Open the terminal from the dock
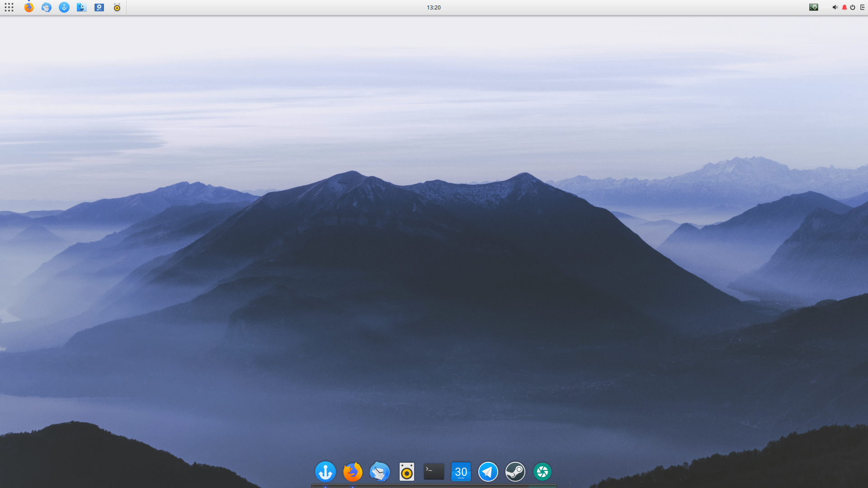Image resolution: width=868 pixels, height=488 pixels. tap(434, 472)
